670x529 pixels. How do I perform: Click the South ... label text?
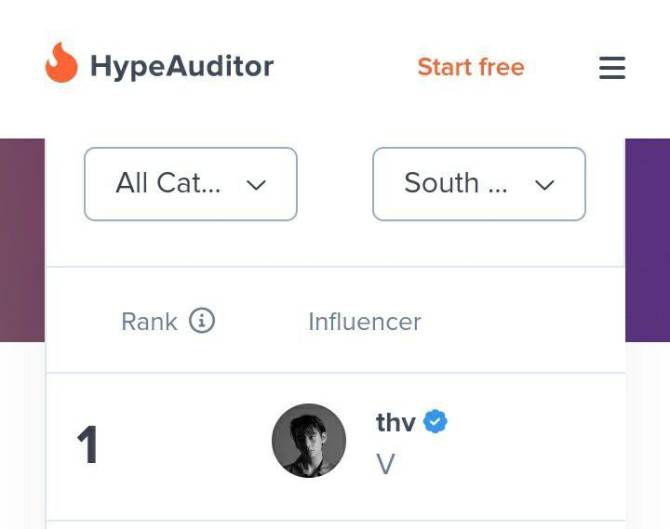[455, 183]
